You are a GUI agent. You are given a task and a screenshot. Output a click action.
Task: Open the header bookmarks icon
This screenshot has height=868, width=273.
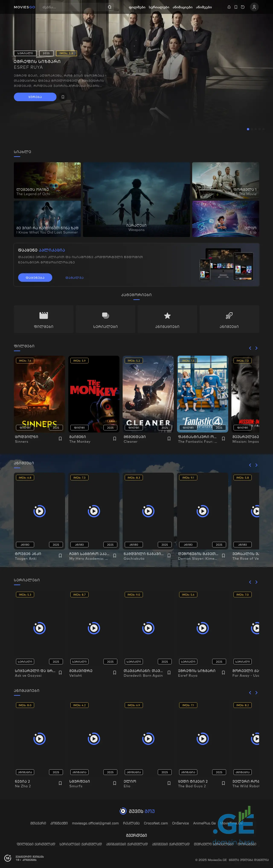tap(236, 7)
